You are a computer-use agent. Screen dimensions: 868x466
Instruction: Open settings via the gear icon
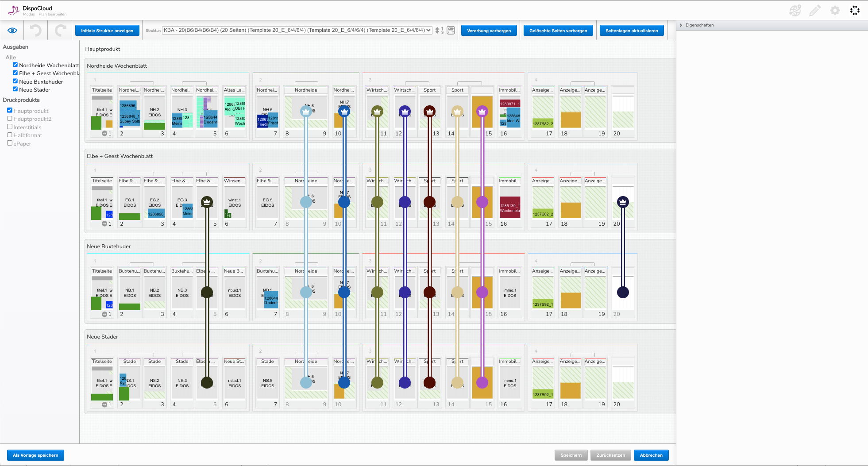(x=835, y=11)
